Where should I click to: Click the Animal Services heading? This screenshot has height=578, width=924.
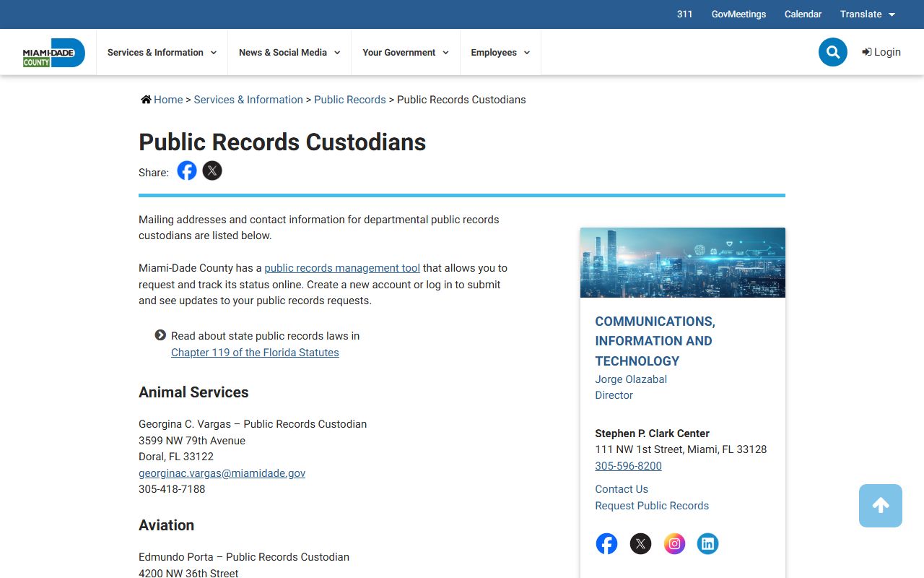tap(193, 392)
